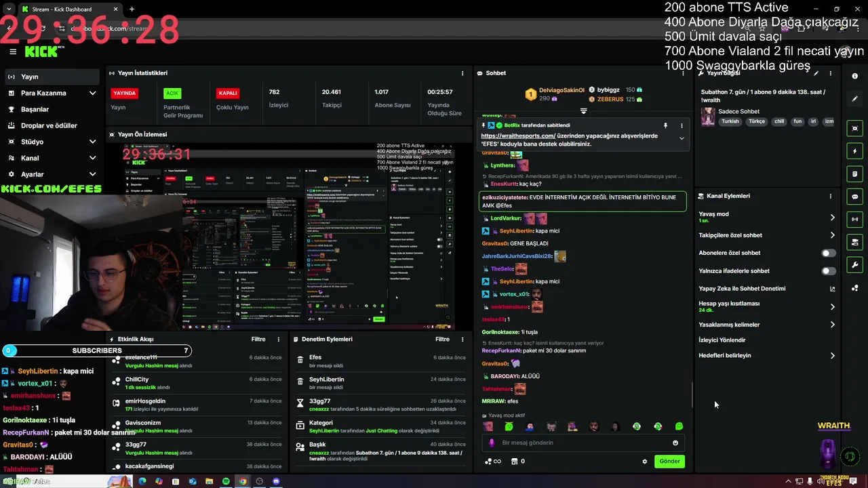Viewport: 868px width, 488px height.
Task: Click the Turkish tag in stream info
Action: tap(730, 122)
